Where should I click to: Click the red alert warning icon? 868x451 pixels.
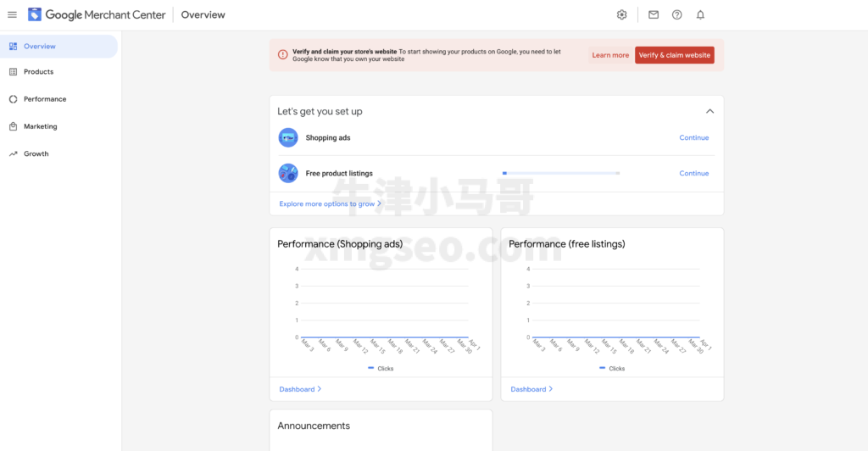pyautogui.click(x=283, y=55)
